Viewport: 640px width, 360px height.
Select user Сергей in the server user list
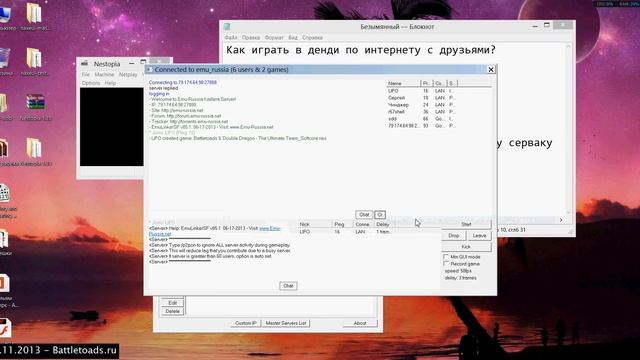coord(421,98)
